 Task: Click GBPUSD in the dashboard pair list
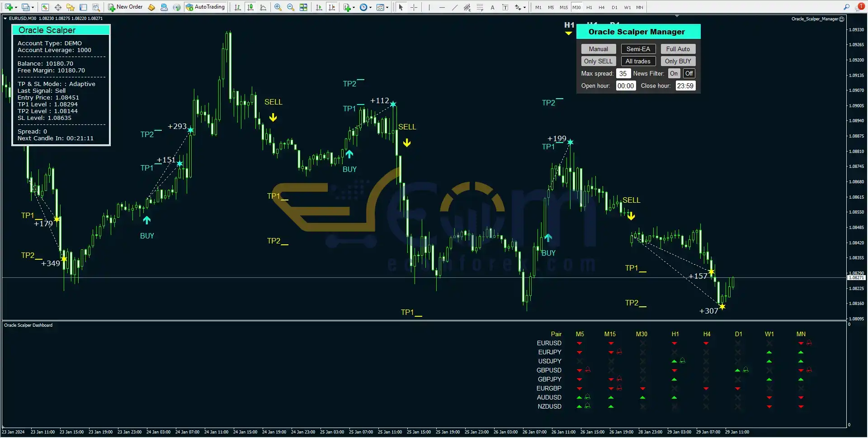[549, 370]
